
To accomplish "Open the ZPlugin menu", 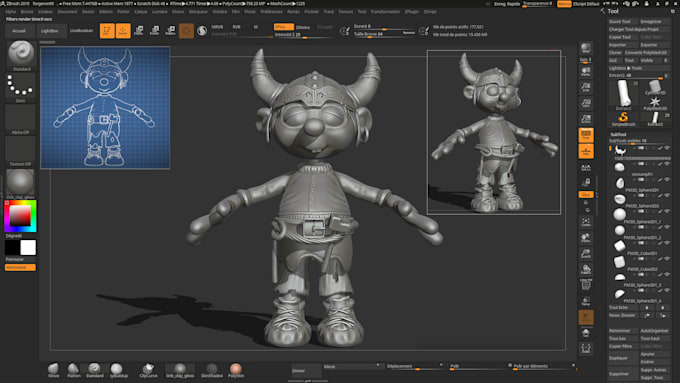I will click(412, 12).
